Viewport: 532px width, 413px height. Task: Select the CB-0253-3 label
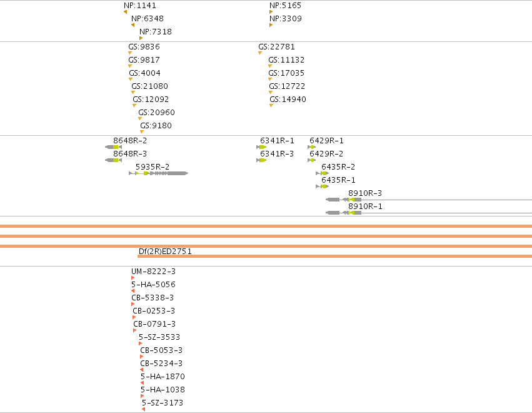tap(154, 311)
